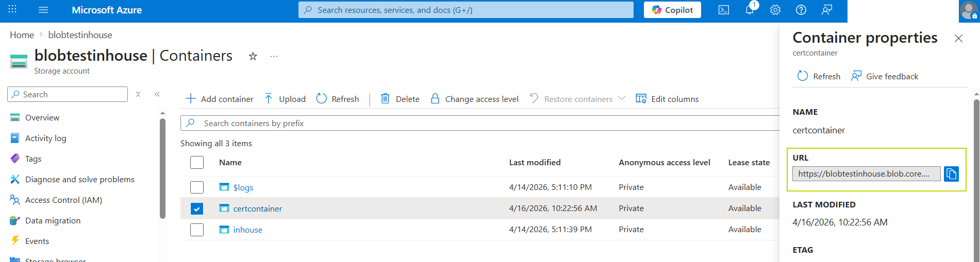Open the hamburger portal menu

click(x=43, y=10)
